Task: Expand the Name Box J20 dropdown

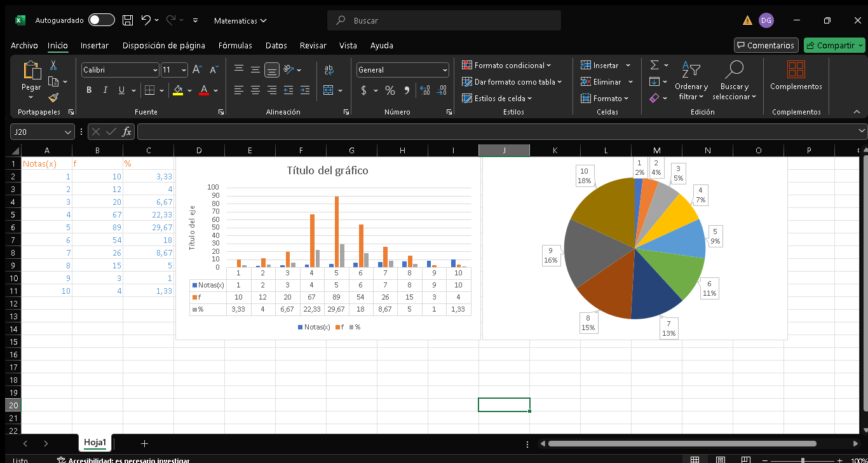Action: (69, 132)
